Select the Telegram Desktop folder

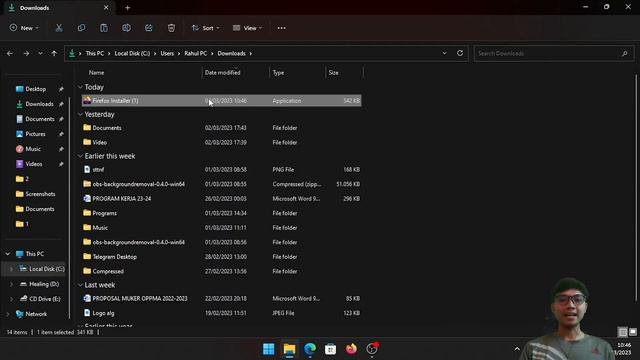pos(222,257)
